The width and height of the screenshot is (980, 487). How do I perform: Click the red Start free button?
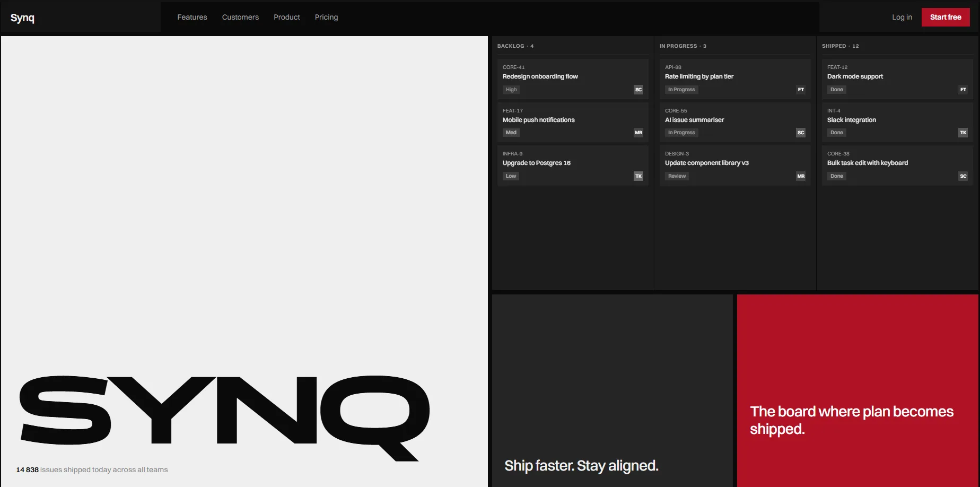(946, 17)
